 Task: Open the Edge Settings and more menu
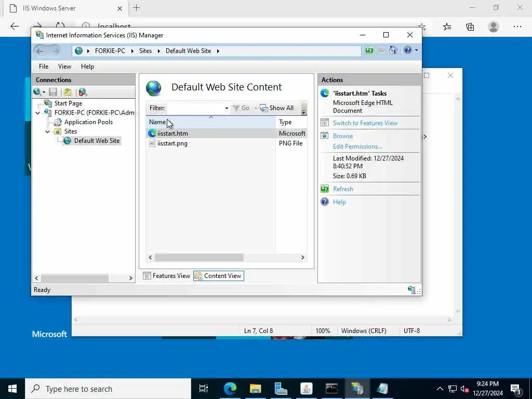pyautogui.click(x=517, y=27)
